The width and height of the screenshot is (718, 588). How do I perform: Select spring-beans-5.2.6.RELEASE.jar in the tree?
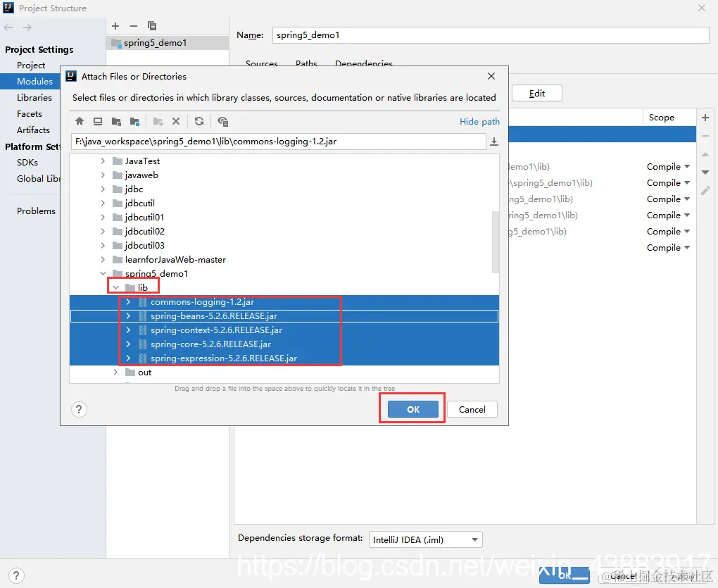(x=284, y=316)
